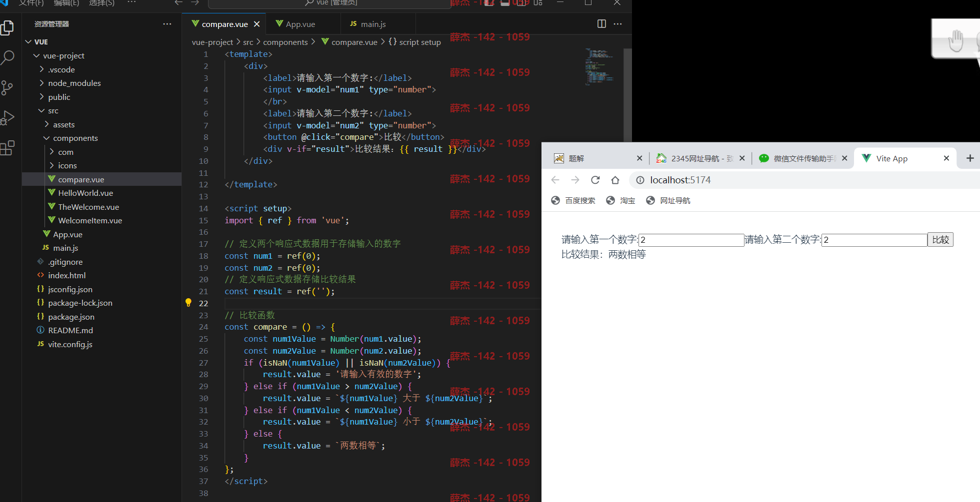Open the 选择(S) menu

point(101,3)
